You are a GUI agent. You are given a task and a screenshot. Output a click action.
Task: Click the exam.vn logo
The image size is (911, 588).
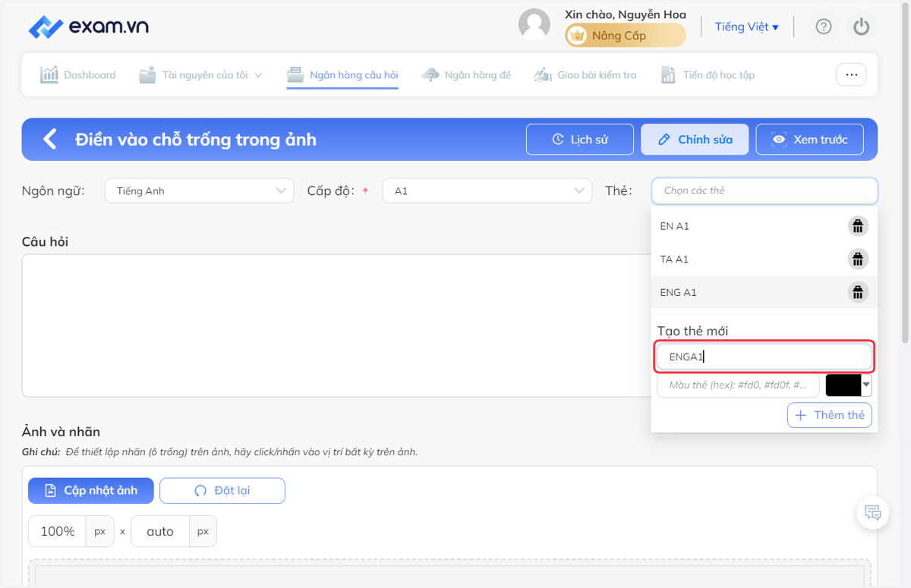[88, 27]
